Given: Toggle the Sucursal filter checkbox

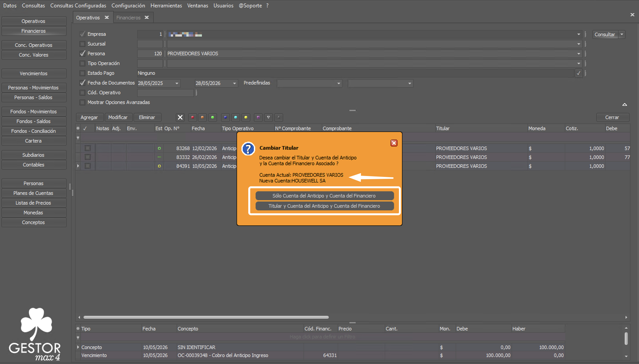Looking at the screenshot, I should 82,44.
